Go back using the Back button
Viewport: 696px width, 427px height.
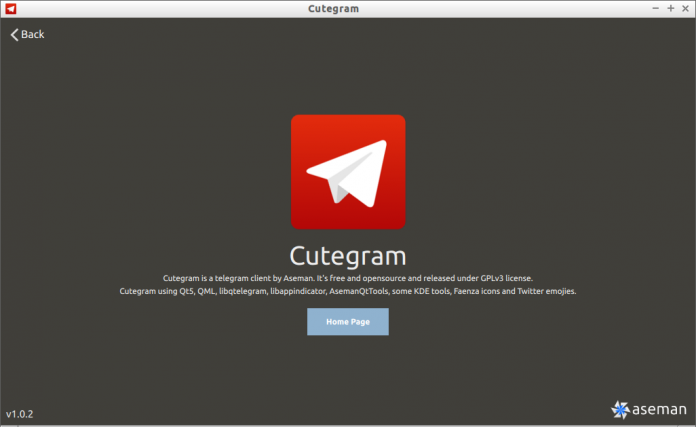[28, 35]
